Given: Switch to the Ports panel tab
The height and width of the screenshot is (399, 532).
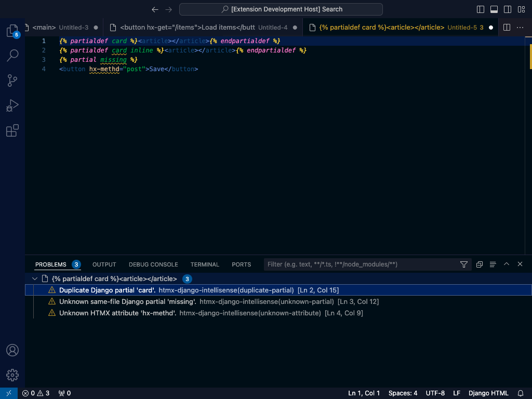Looking at the screenshot, I should 242,264.
